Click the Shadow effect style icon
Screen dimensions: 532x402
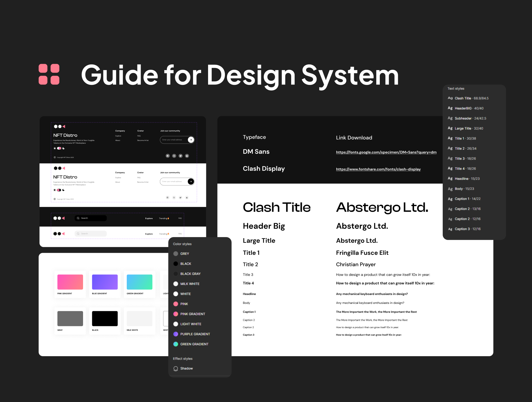pyautogui.click(x=176, y=368)
